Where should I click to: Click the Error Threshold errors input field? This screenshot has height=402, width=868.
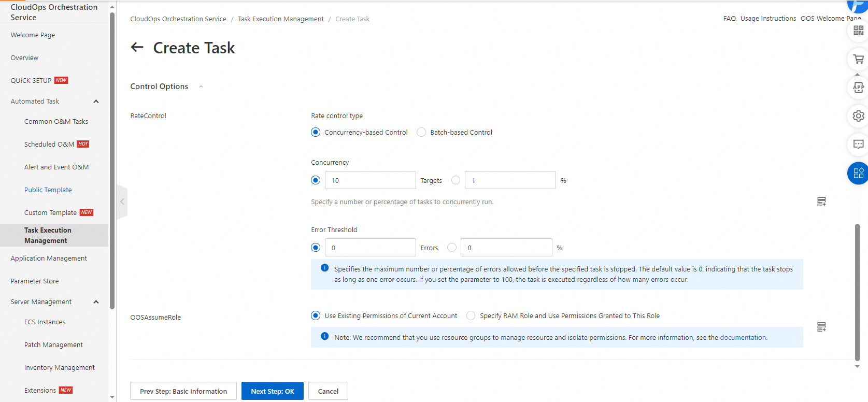(371, 248)
